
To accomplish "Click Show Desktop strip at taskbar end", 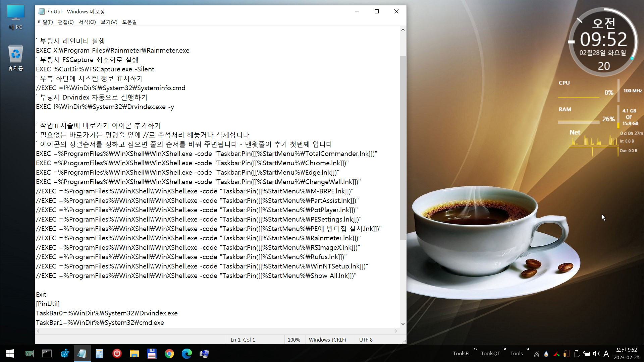I will (x=643, y=354).
